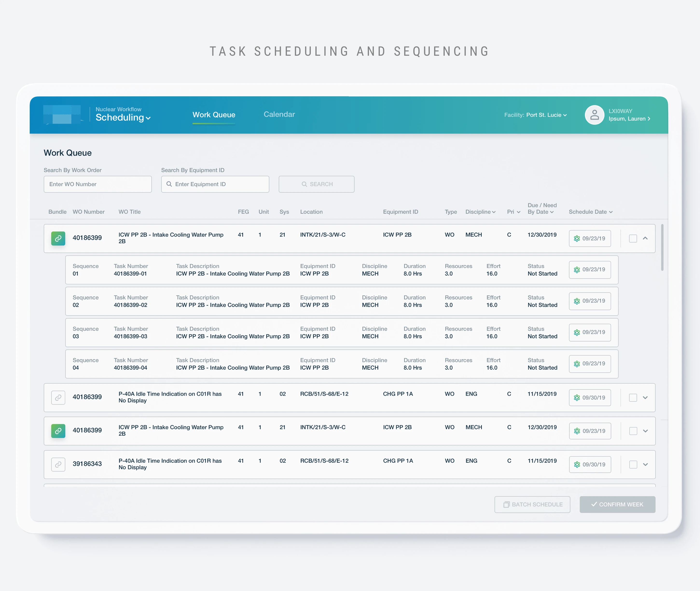
Task: Collapse the expanded first work order row
Action: pos(645,238)
